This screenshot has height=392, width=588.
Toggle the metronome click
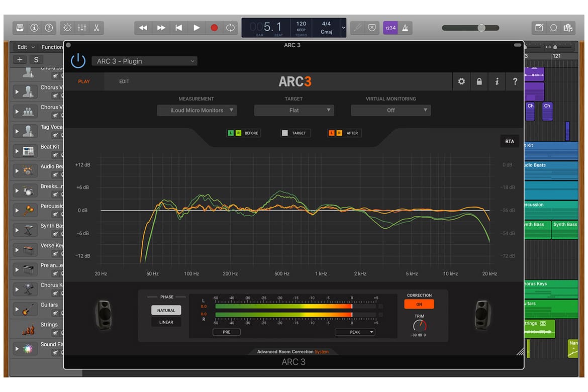tap(406, 28)
